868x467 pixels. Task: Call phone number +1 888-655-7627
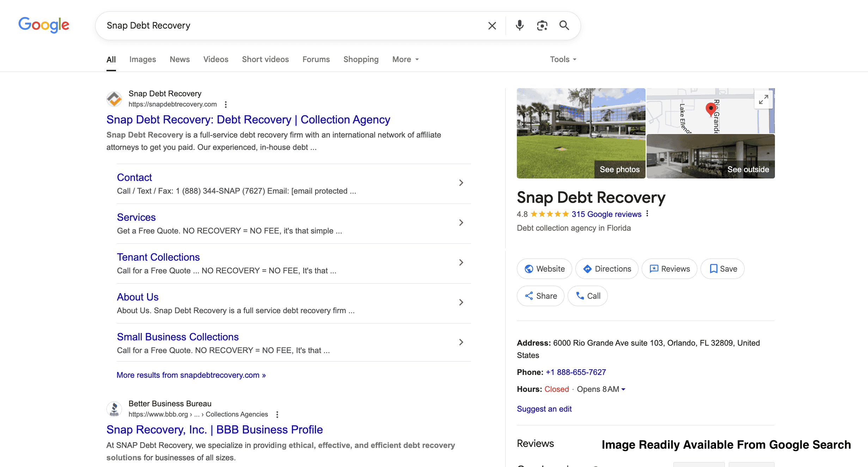(x=576, y=372)
